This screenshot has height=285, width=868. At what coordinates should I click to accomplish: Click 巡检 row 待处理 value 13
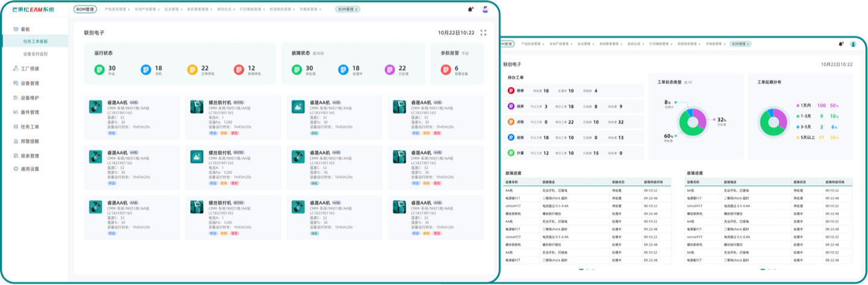pyautogui.click(x=620, y=137)
